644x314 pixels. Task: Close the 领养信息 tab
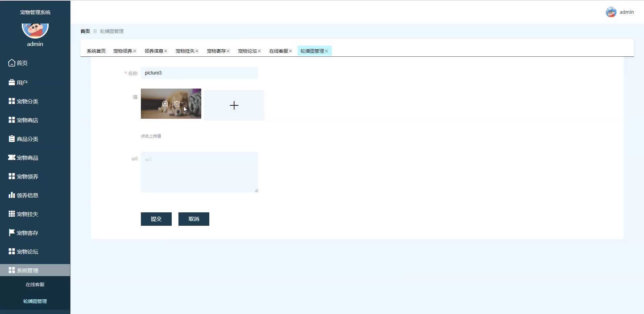point(166,51)
